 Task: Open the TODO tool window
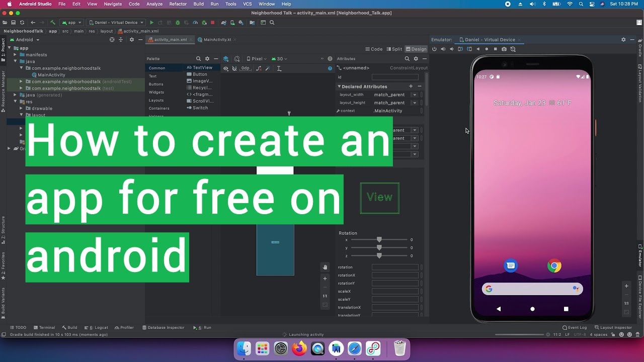tap(18, 327)
